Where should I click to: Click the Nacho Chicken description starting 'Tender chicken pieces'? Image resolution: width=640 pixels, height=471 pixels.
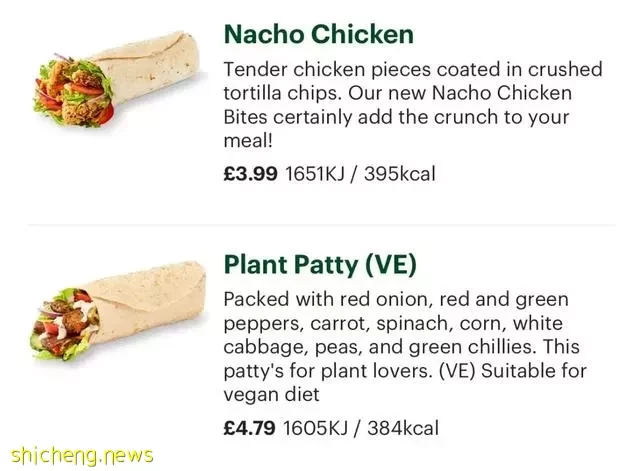point(413,105)
